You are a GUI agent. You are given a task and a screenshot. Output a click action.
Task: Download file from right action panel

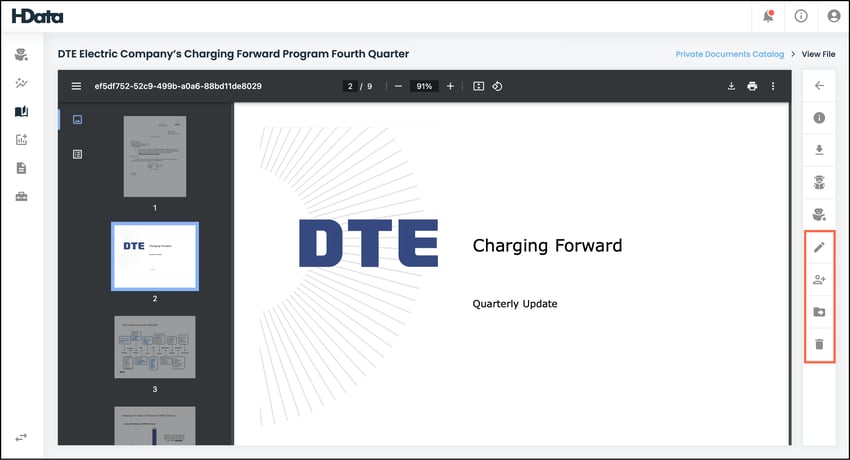pos(819,150)
